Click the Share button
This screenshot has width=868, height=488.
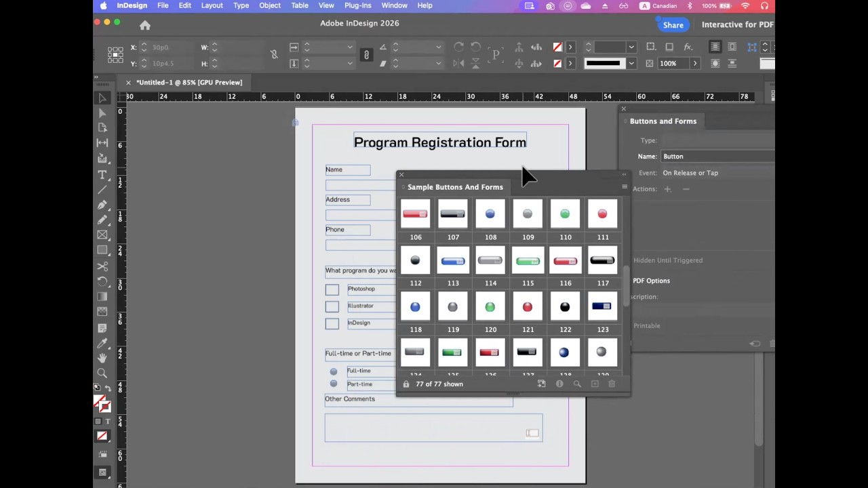673,25
